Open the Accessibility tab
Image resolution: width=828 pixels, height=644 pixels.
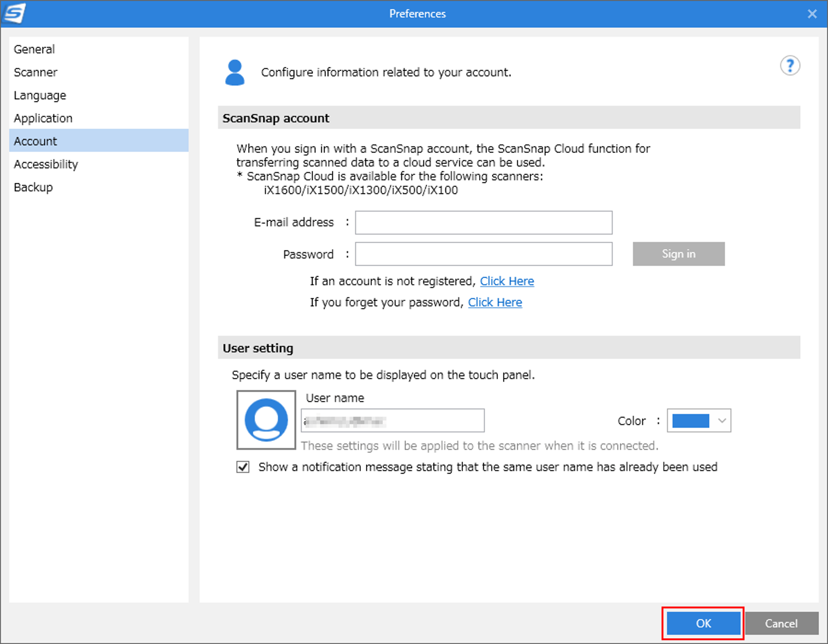click(98, 164)
